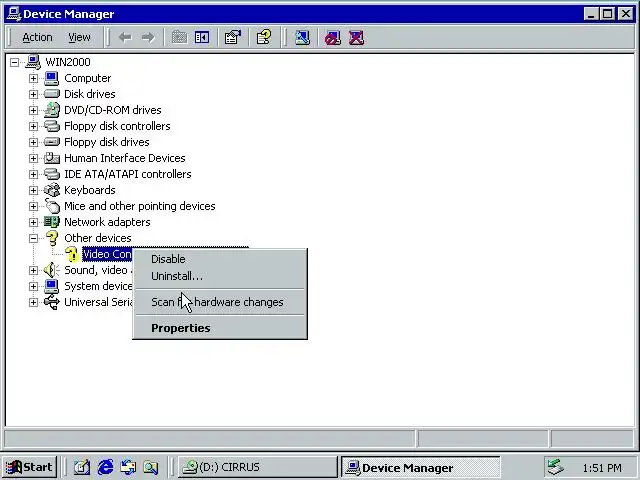640x480 pixels.
Task: Click the Up one level folder icon
Action: pyautogui.click(x=179, y=38)
